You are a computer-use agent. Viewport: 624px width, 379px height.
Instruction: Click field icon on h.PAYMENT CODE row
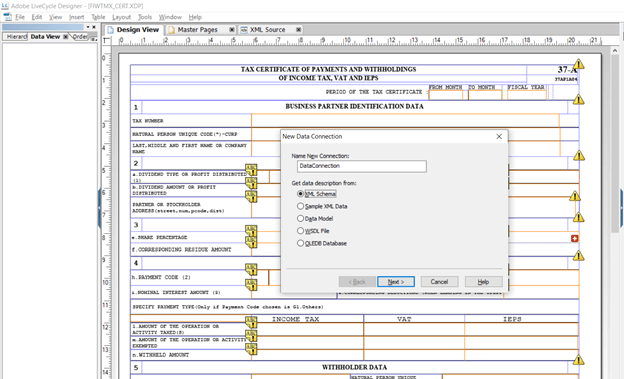(251, 270)
